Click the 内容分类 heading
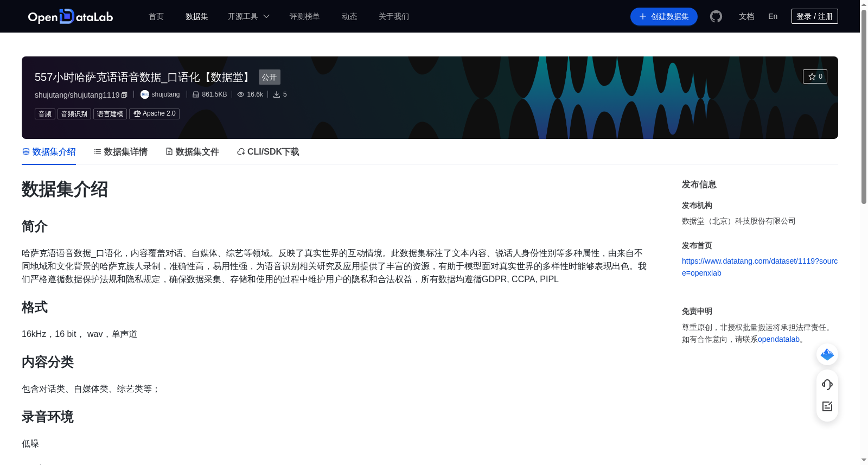 coord(48,362)
